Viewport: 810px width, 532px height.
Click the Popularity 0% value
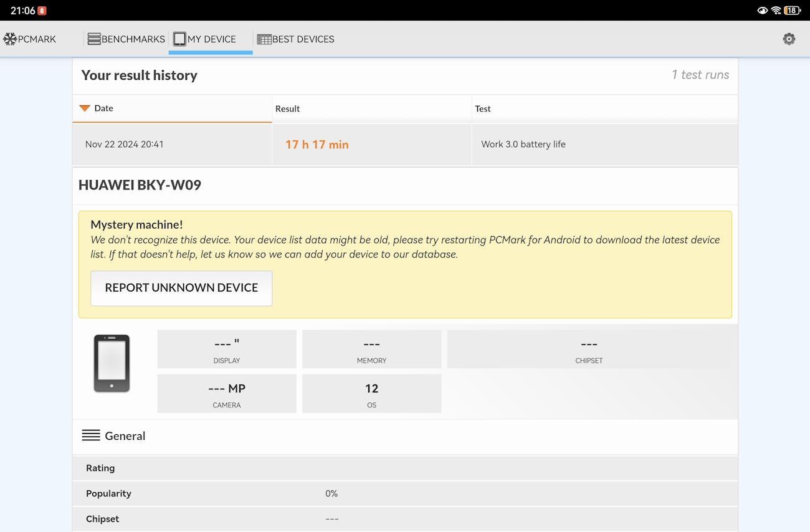(331, 493)
